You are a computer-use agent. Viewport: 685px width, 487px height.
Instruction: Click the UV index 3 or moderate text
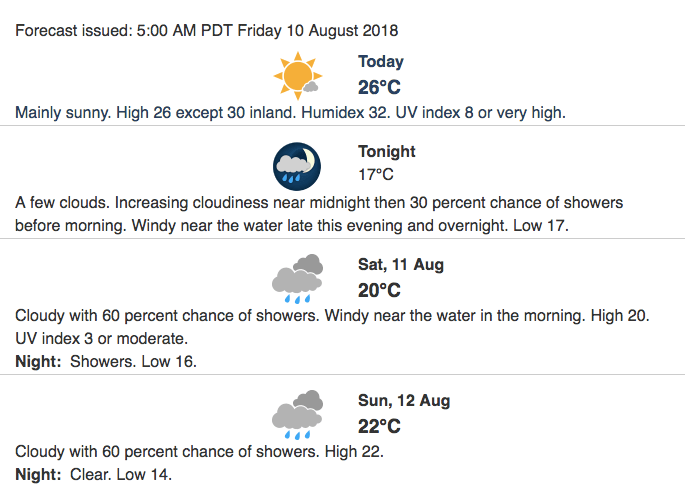pyautogui.click(x=101, y=338)
